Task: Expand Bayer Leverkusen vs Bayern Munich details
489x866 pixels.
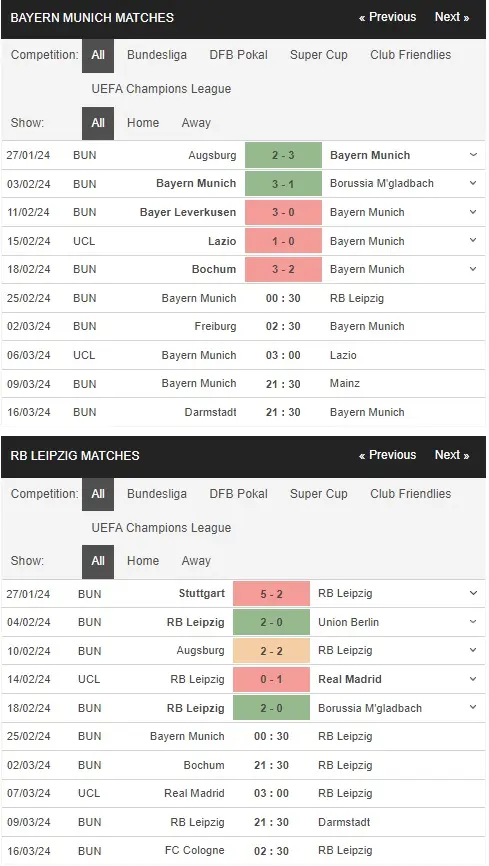Action: 473,212
